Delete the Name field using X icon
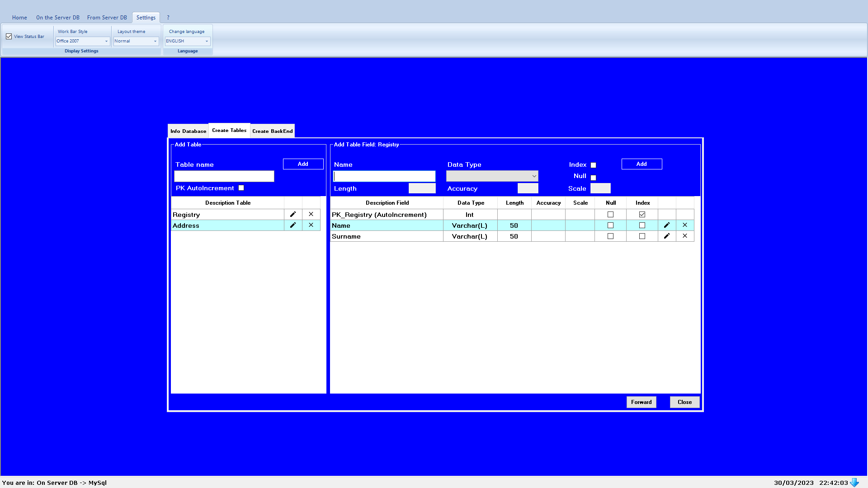The width and height of the screenshot is (868, 488). point(685,225)
